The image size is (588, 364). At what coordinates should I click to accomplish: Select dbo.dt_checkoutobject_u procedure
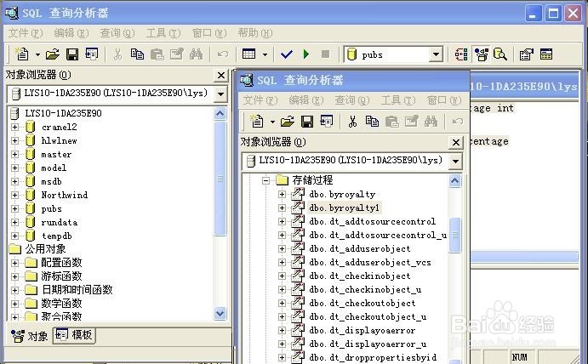[x=368, y=316]
